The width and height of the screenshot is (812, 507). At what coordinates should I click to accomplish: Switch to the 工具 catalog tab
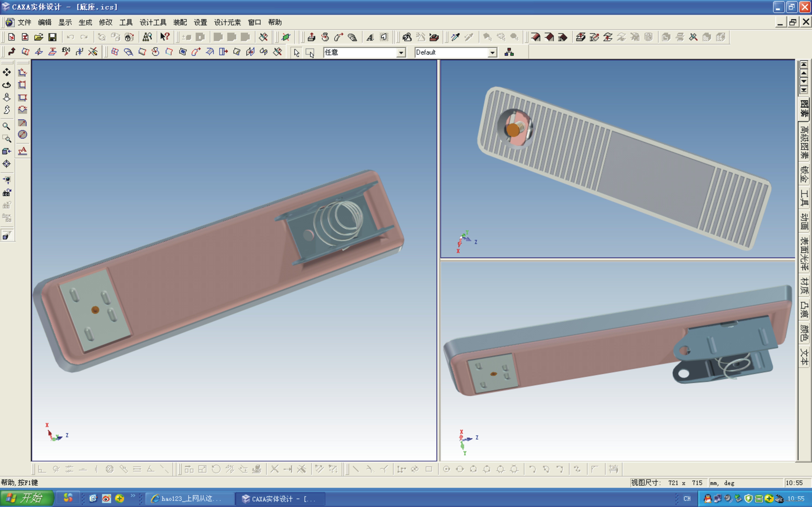(x=804, y=198)
